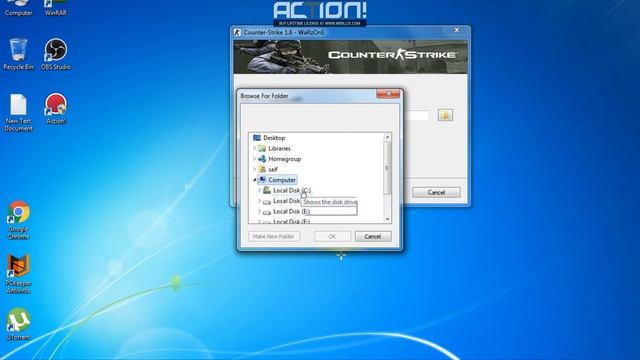Expand the Homegroup node
The image size is (640, 360).
click(x=254, y=159)
